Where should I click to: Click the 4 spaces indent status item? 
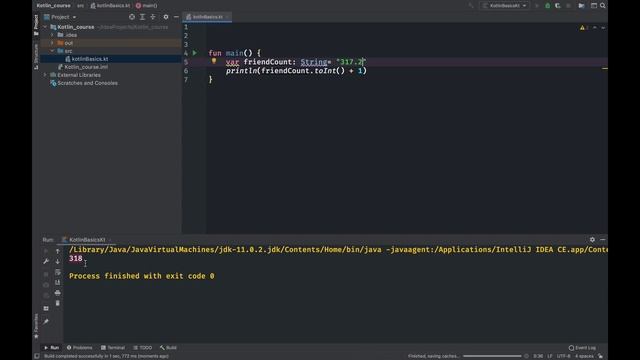coord(584,356)
